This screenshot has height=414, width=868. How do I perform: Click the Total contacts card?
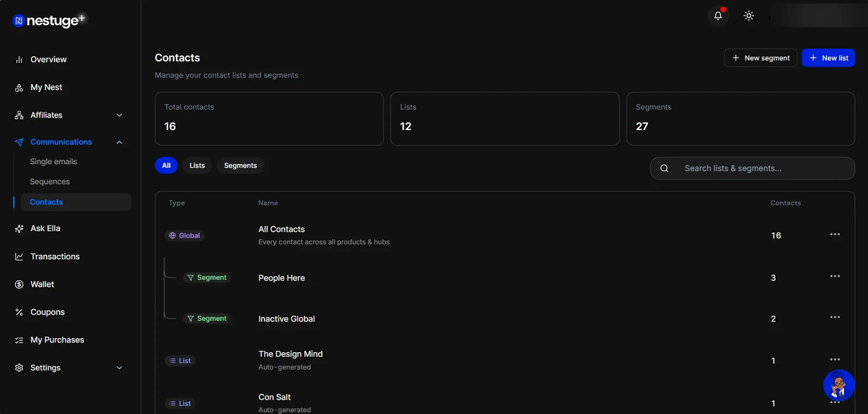(x=269, y=119)
